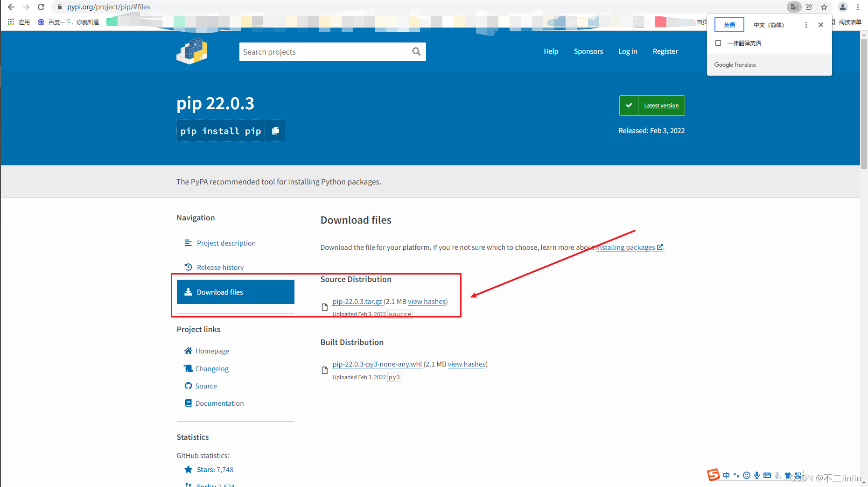Screen dimensions: 868x487
Task: View hashes for the whl file
Action: point(467,364)
